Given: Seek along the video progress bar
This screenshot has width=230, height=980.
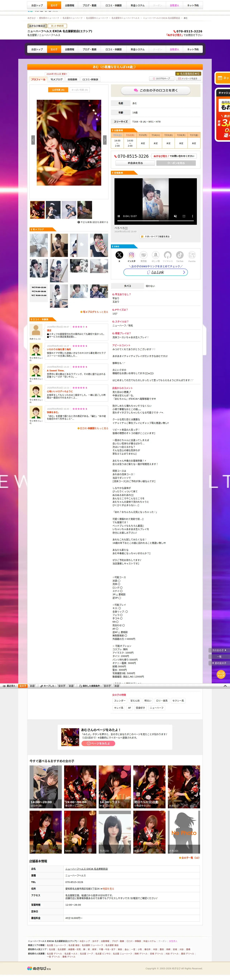Looking at the screenshot, I should [156, 221].
